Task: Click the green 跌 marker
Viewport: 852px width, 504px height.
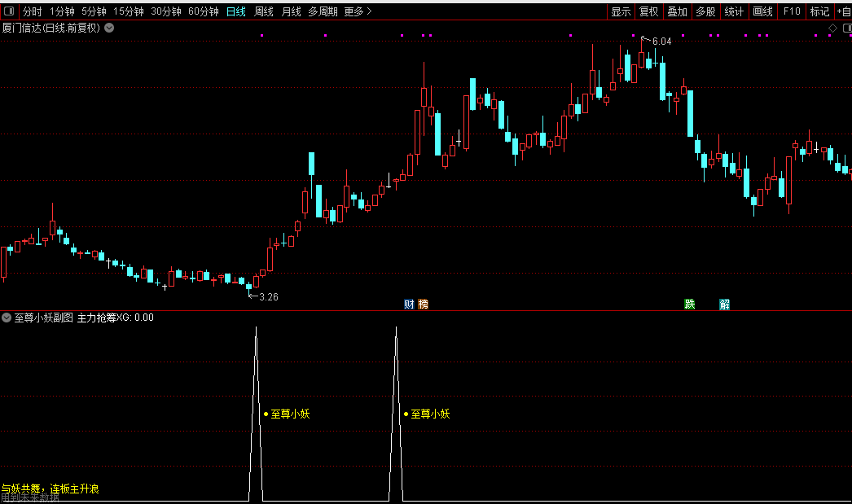Action: pyautogui.click(x=690, y=305)
